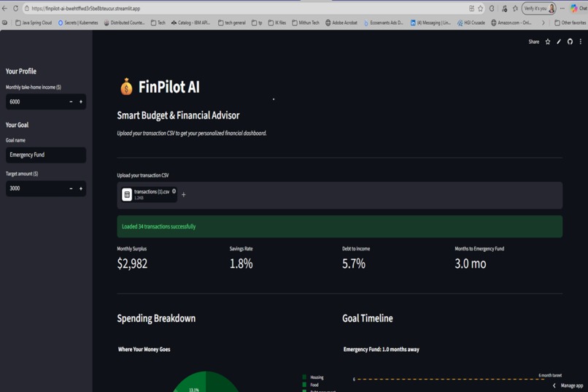Viewport: 588px width, 392px height.
Task: Go back with the browser back arrow
Action: point(4,8)
